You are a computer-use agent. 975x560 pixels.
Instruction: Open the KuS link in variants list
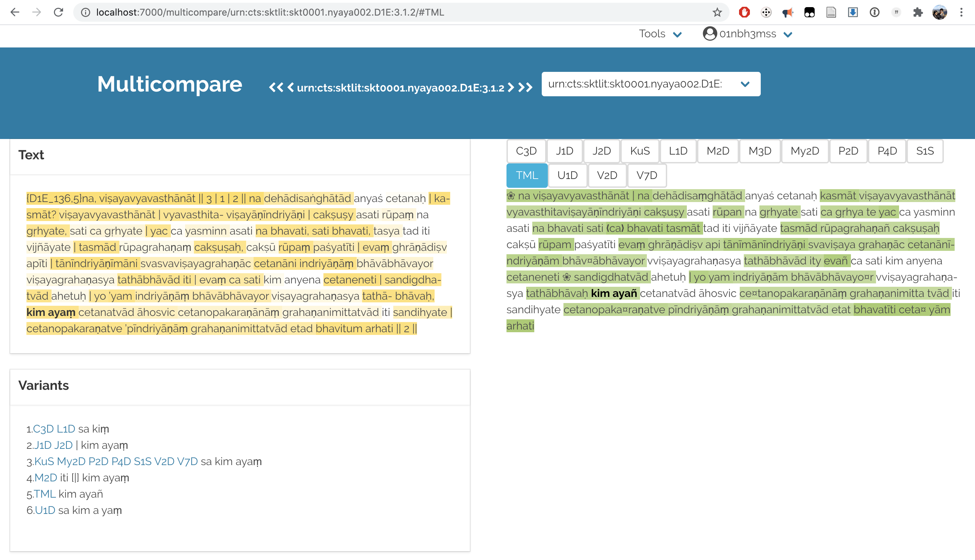click(x=44, y=461)
